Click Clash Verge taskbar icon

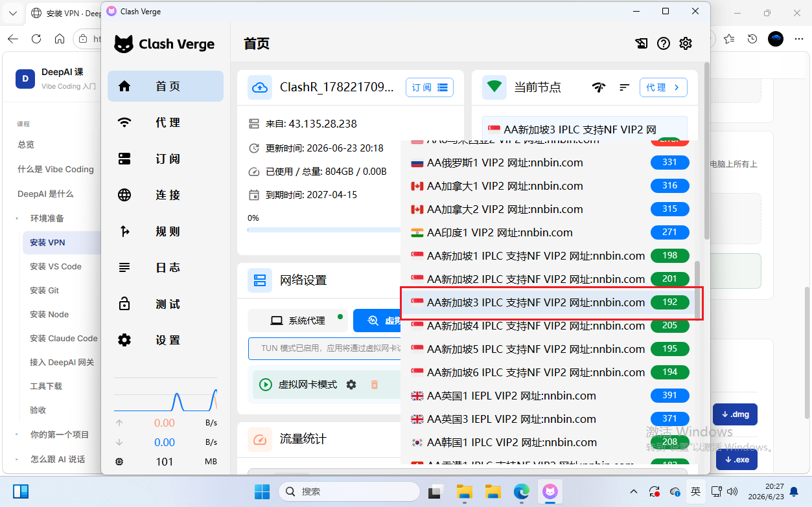pos(550,491)
